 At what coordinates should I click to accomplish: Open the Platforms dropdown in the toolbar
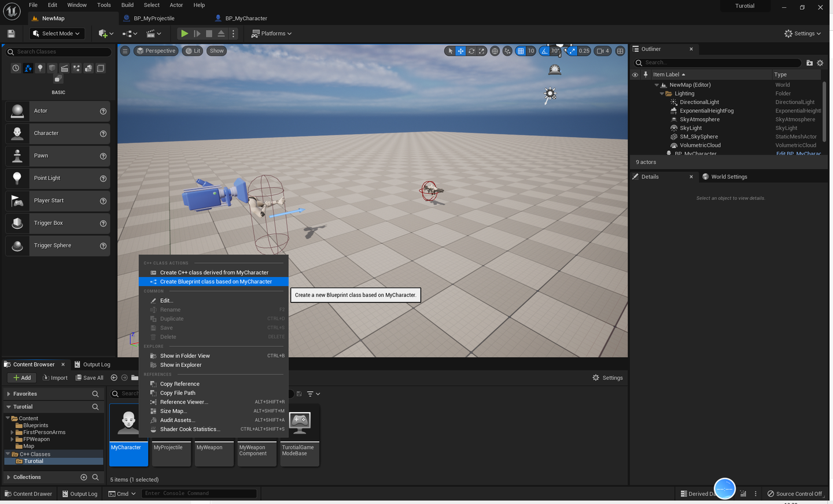pyautogui.click(x=271, y=33)
